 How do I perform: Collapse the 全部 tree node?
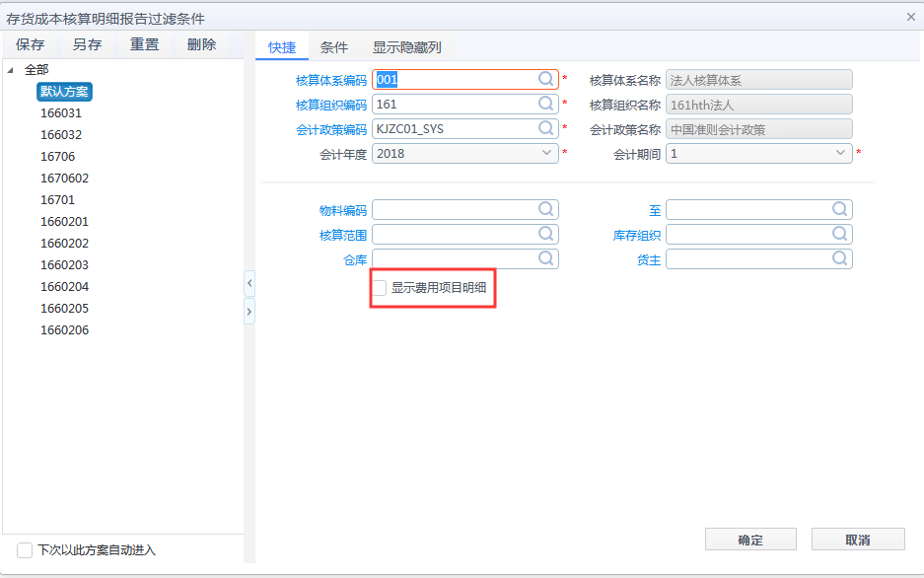[10, 70]
